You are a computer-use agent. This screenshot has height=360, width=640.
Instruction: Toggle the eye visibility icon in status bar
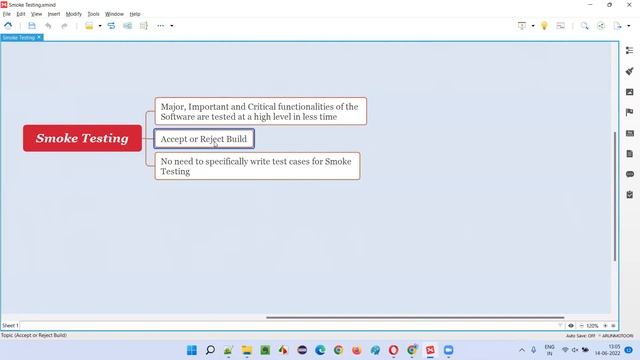click(x=571, y=326)
